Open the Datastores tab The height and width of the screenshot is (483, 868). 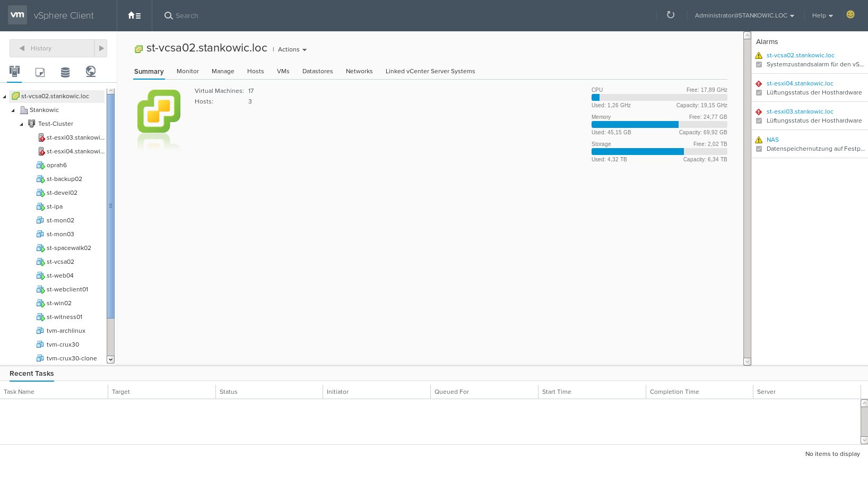317,71
